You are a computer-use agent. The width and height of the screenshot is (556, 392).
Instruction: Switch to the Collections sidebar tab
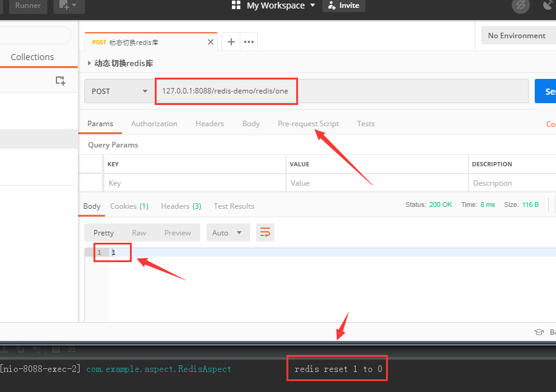[x=32, y=57]
